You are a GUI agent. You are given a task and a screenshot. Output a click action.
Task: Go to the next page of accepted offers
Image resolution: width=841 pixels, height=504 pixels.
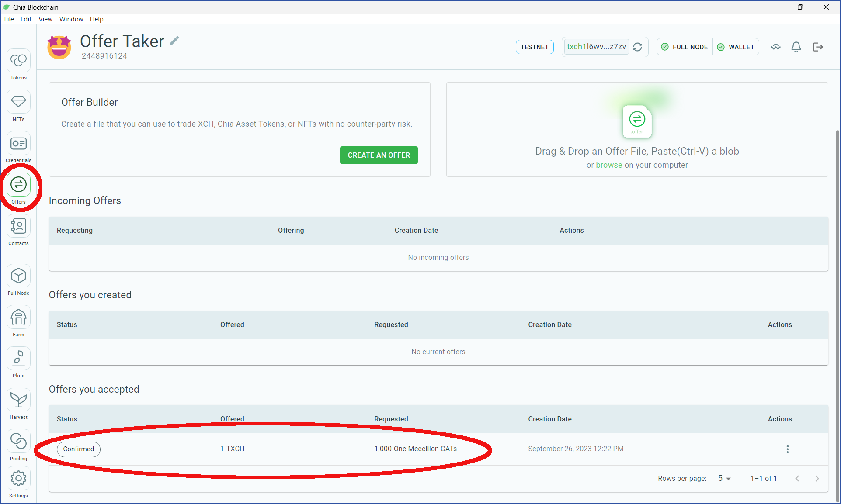(x=817, y=479)
